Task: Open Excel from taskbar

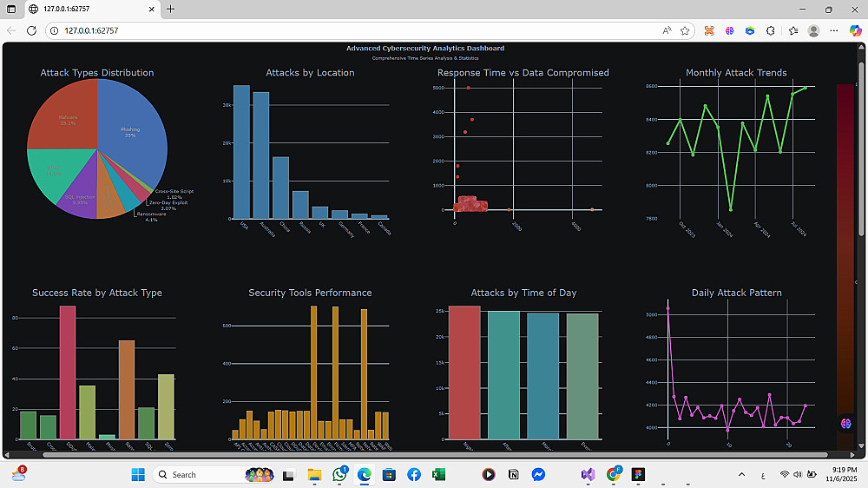Action: click(439, 475)
